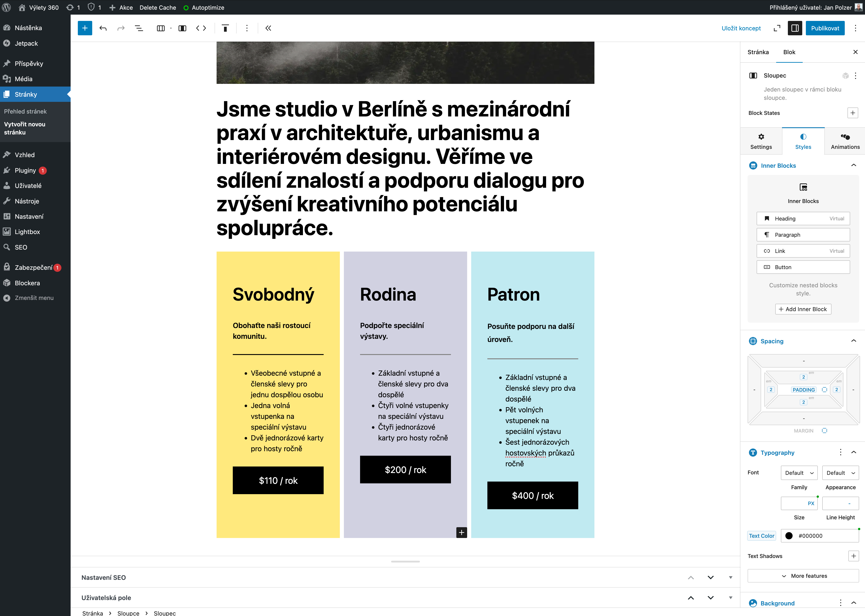Select the Button inner block row
This screenshot has width=865, height=616.
pyautogui.click(x=803, y=267)
